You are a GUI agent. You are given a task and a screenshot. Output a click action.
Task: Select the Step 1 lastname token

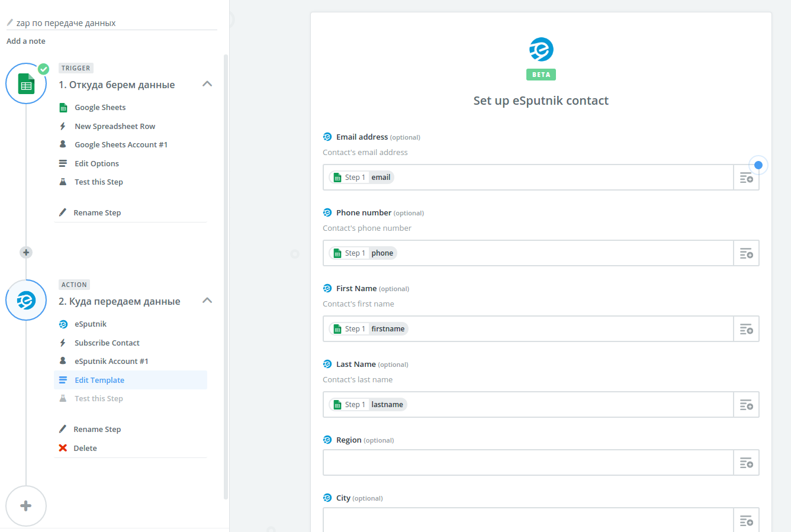[x=368, y=405]
